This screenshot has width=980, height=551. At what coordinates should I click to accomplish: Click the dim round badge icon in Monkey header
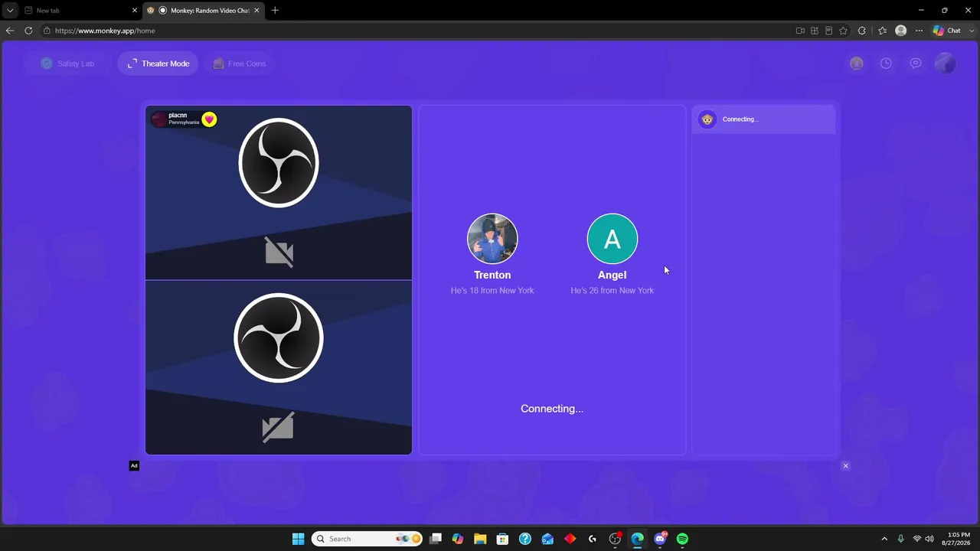[857, 64]
